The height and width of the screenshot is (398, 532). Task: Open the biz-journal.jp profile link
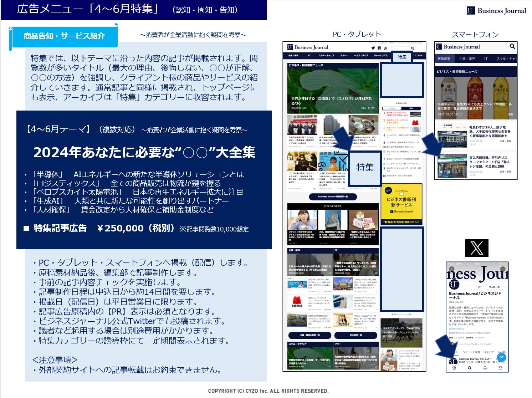point(458,329)
